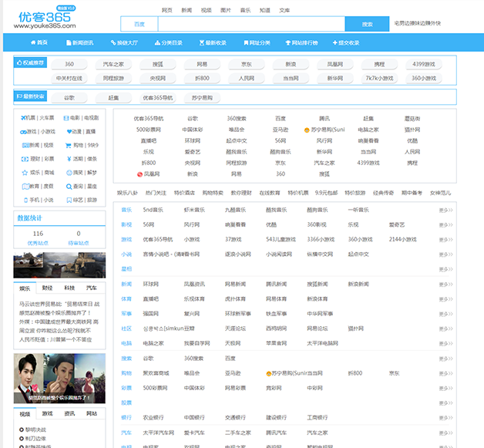
Task: Click the 首页 home nav item
Action: (39, 42)
